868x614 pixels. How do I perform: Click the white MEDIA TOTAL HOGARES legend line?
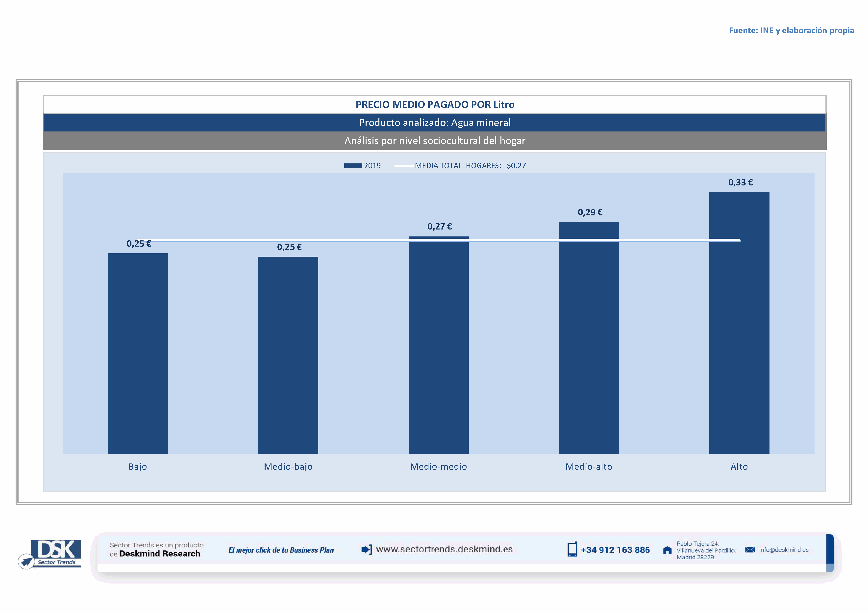pos(403,166)
